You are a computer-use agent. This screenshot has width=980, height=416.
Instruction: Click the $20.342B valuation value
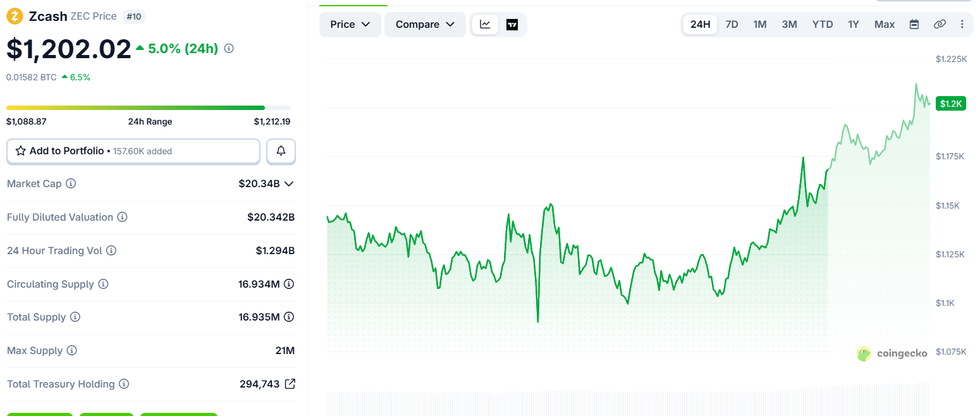tap(271, 217)
